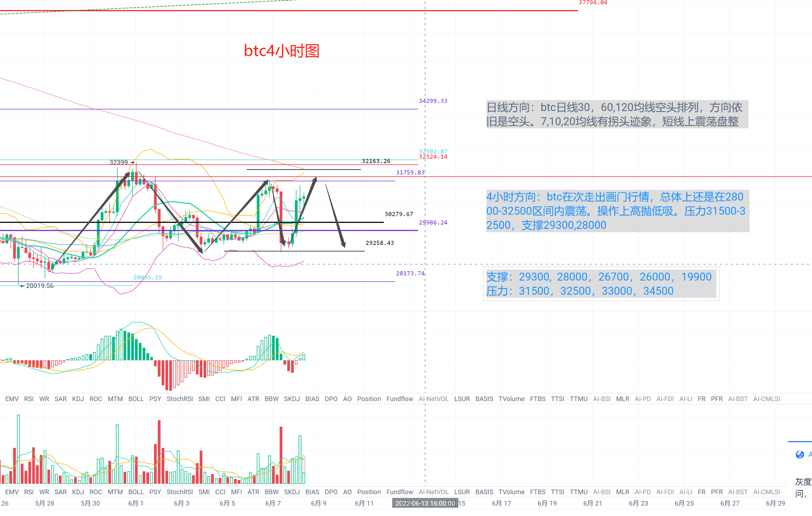Select AI-CMLSI indicator below the volume pane
This screenshot has width=812, height=516.
[x=767, y=492]
